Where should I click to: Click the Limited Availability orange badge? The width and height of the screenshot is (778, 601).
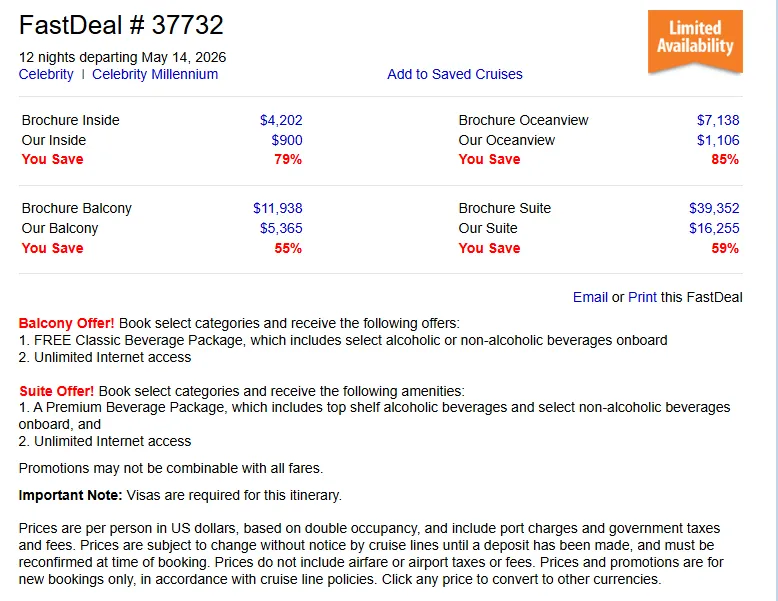695,42
